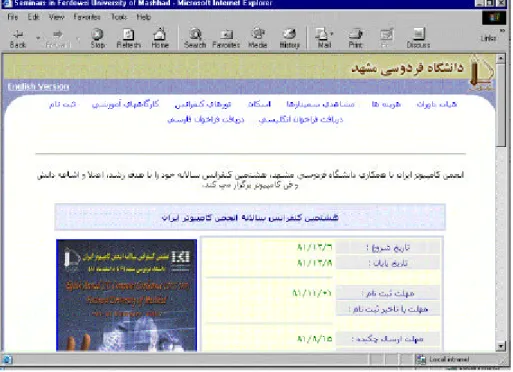Click the end date value ۸۱/۱۲/۸
The image size is (513, 372).
pos(315,263)
